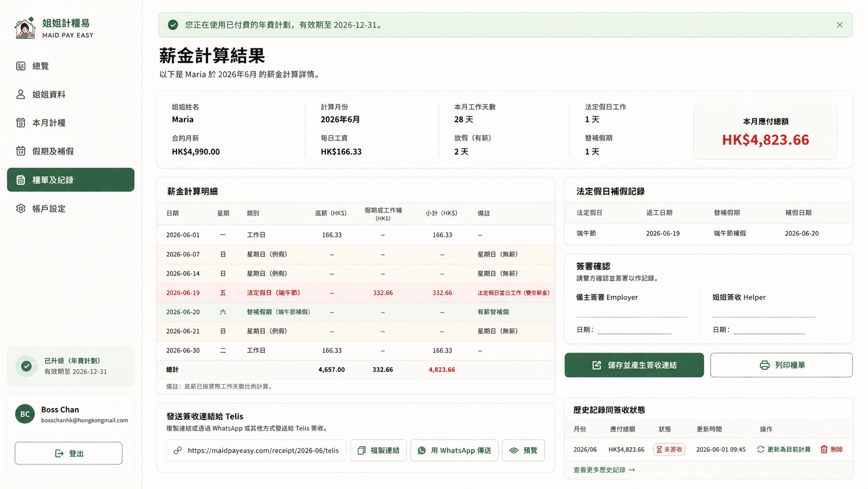Click the 2026-06-14 Sunday row date
This screenshot has height=489, width=868.
point(183,274)
